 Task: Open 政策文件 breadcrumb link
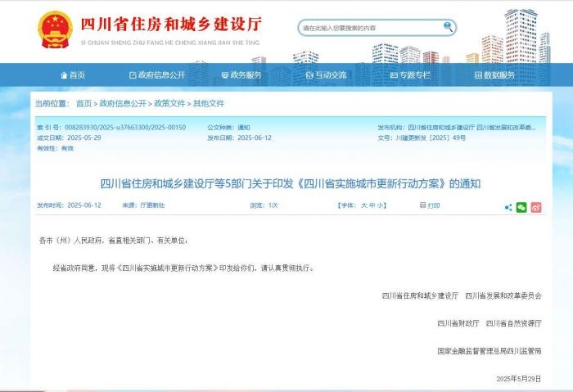(169, 103)
